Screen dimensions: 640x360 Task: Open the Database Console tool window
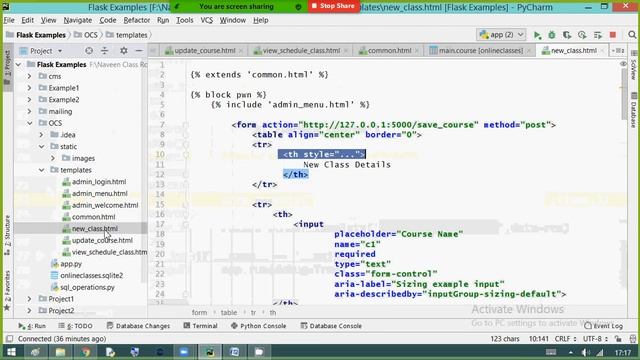331,326
